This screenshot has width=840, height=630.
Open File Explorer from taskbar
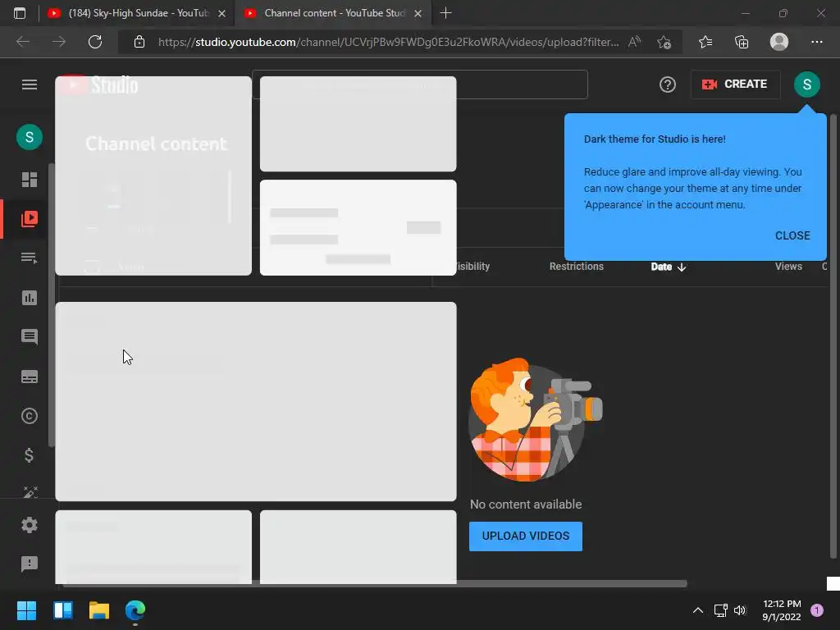(x=99, y=610)
